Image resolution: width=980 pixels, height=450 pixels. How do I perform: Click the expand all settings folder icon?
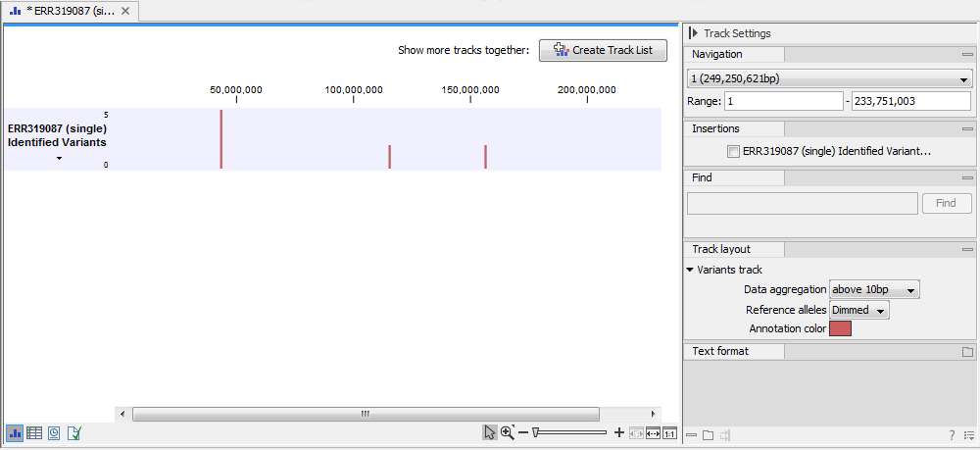(708, 435)
